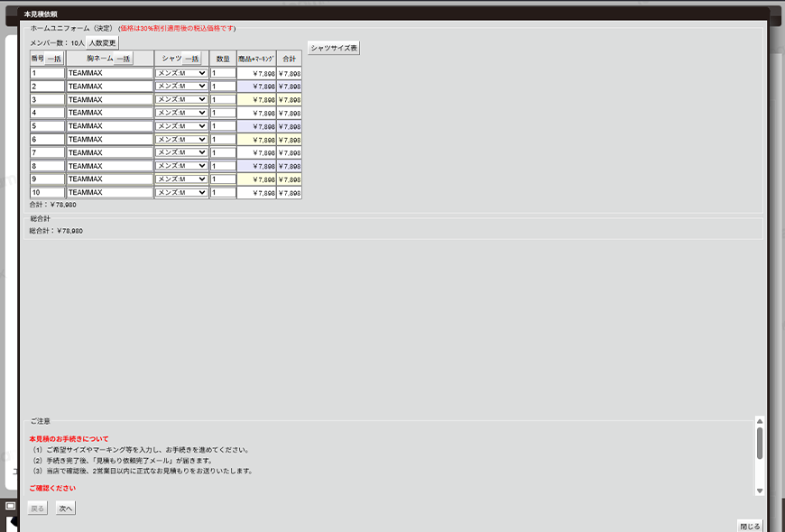Click the TEAMMAX chest name field in row 7
The image size is (785, 532).
[110, 152]
